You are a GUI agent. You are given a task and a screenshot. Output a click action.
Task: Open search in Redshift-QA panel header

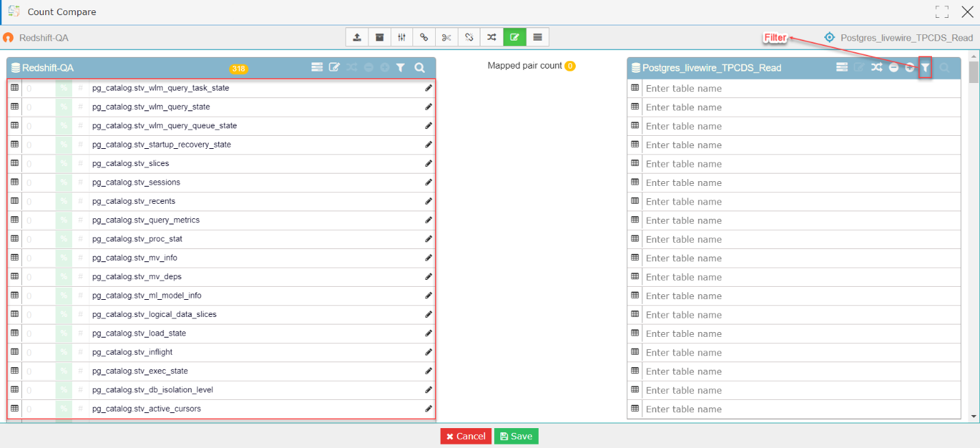pyautogui.click(x=419, y=67)
